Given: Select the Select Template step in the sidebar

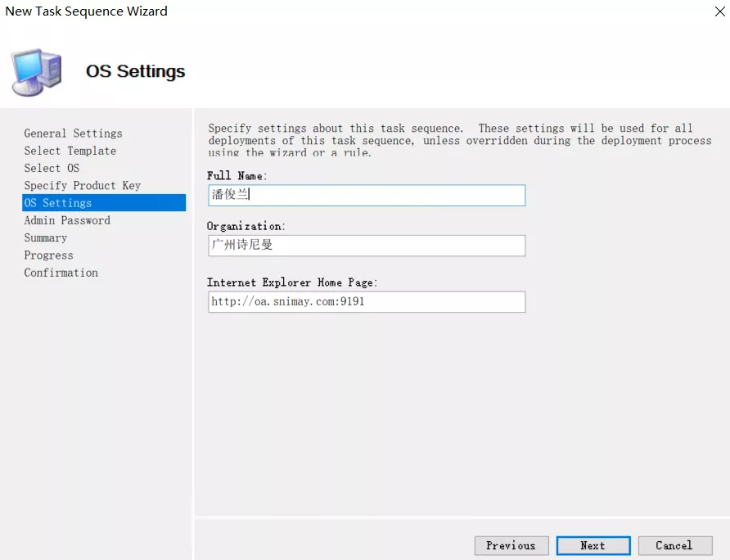Looking at the screenshot, I should click(x=70, y=151).
